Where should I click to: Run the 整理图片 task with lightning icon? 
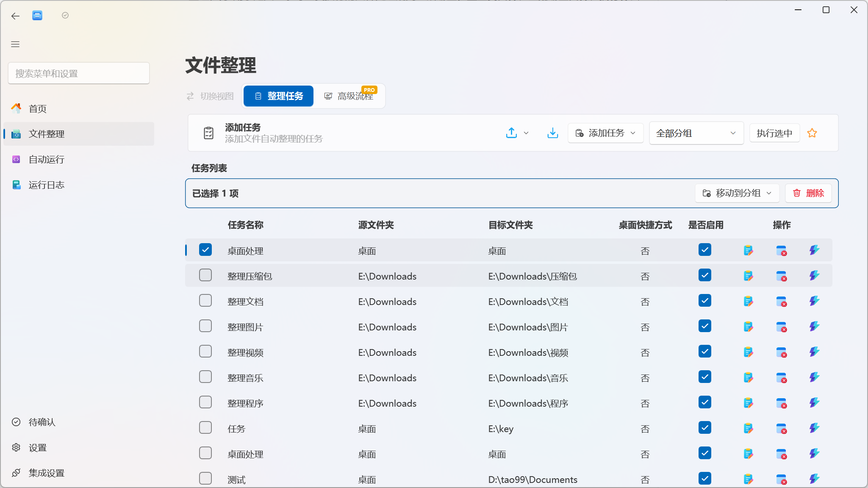click(814, 327)
